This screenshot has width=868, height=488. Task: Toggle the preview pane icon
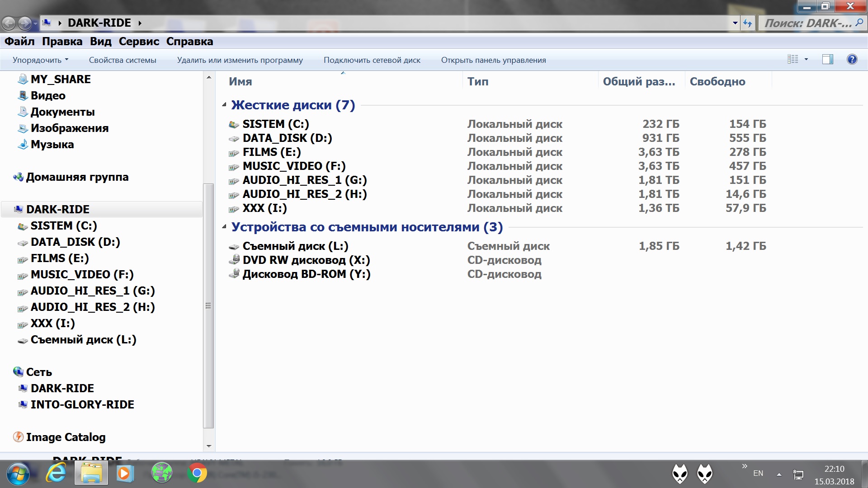click(827, 59)
